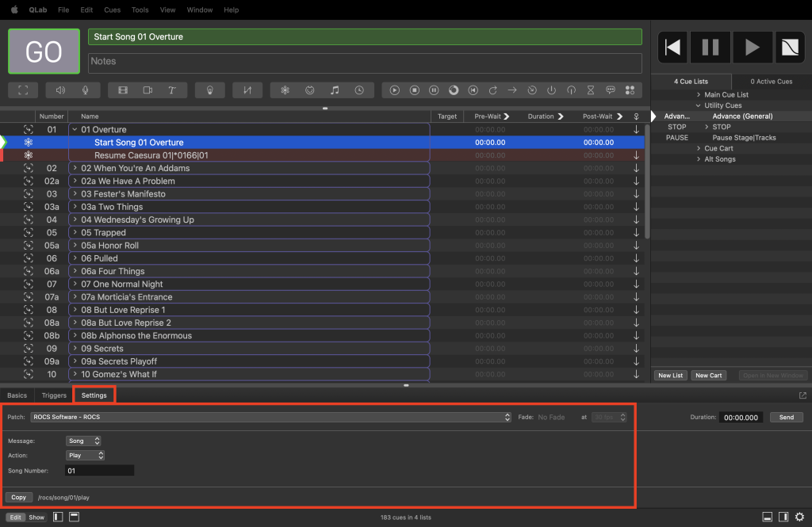Screen dimensions: 812x527
Task: Add a Light cue with the bulb icon
Action: coord(209,90)
